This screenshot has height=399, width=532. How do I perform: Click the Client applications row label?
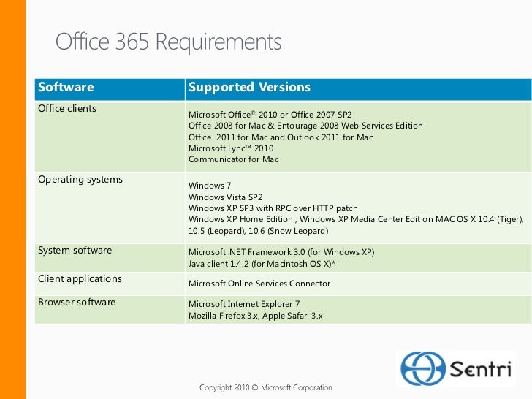tap(80, 279)
